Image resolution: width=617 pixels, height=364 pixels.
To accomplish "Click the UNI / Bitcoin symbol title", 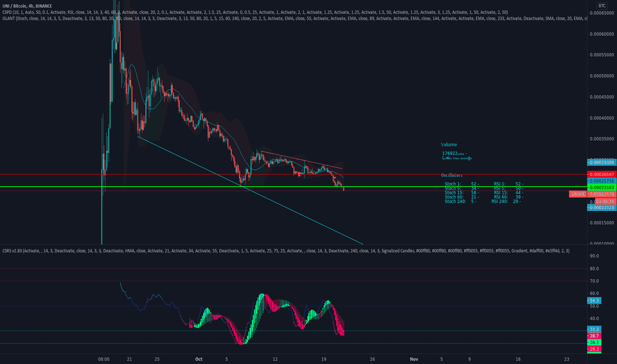I will tap(26, 6).
